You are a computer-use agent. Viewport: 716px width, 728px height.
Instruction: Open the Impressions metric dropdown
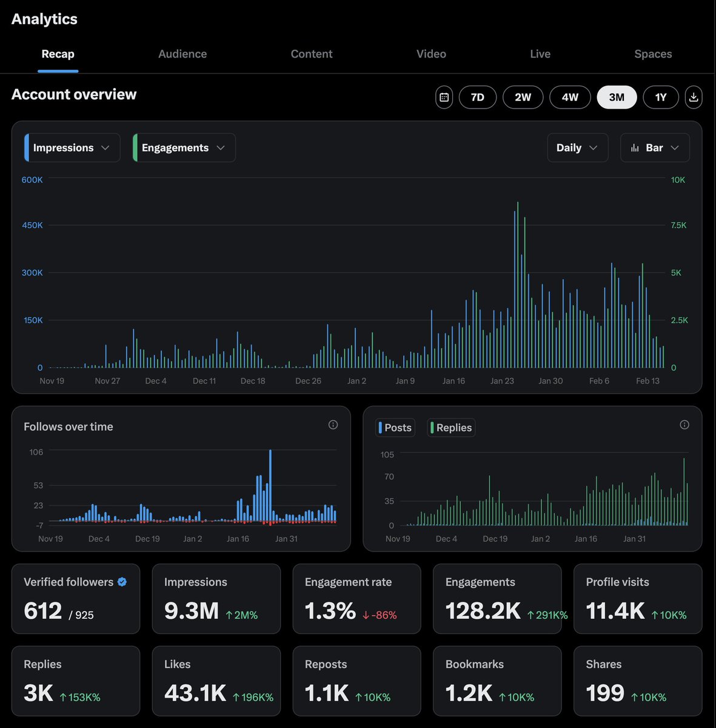(72, 147)
